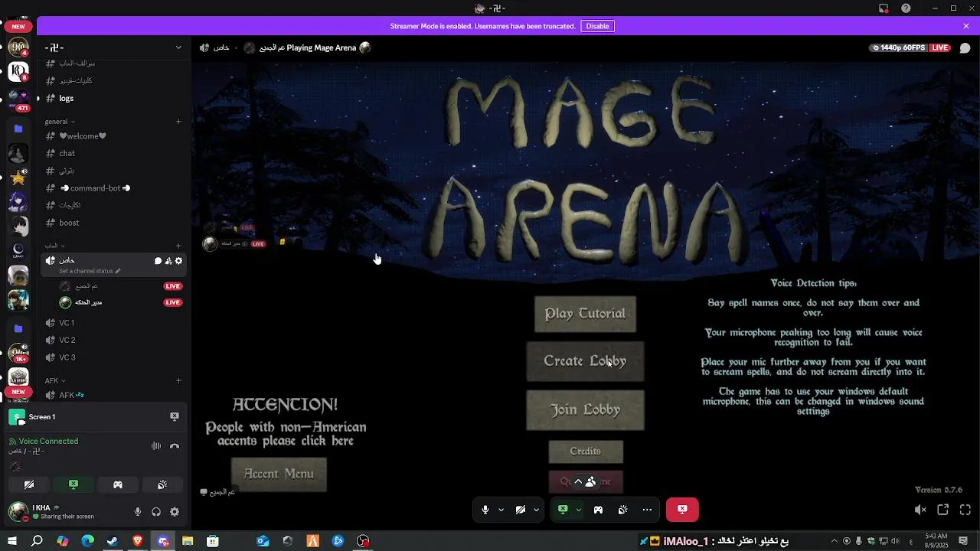Deafen with headphones icon in user panel
The width and height of the screenshot is (980, 551).
pos(156,512)
